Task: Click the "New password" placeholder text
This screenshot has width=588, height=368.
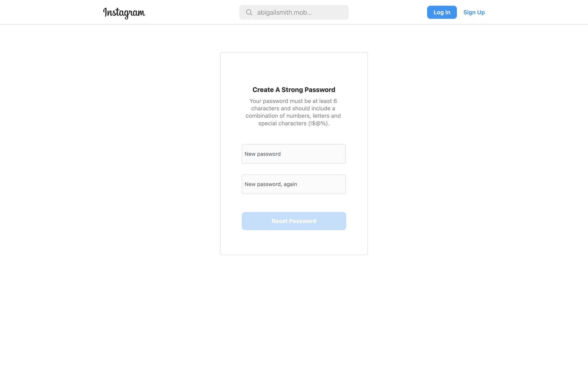Action: [262, 154]
